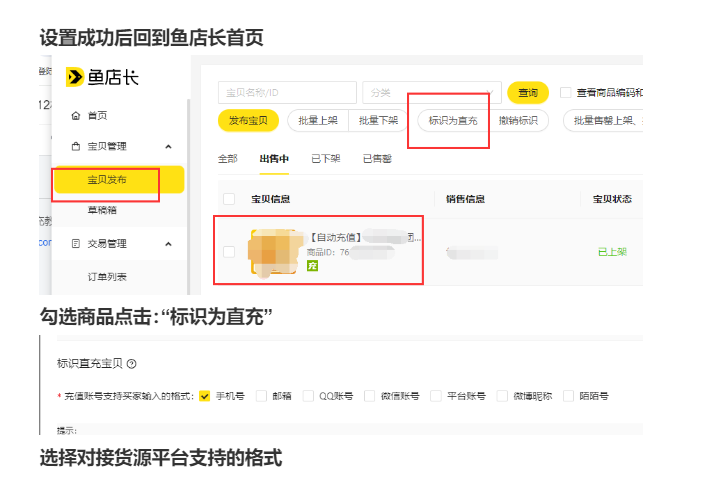The width and height of the screenshot is (721, 498).
Task: Check the 邮箱 format checkbox
Action: click(261, 396)
